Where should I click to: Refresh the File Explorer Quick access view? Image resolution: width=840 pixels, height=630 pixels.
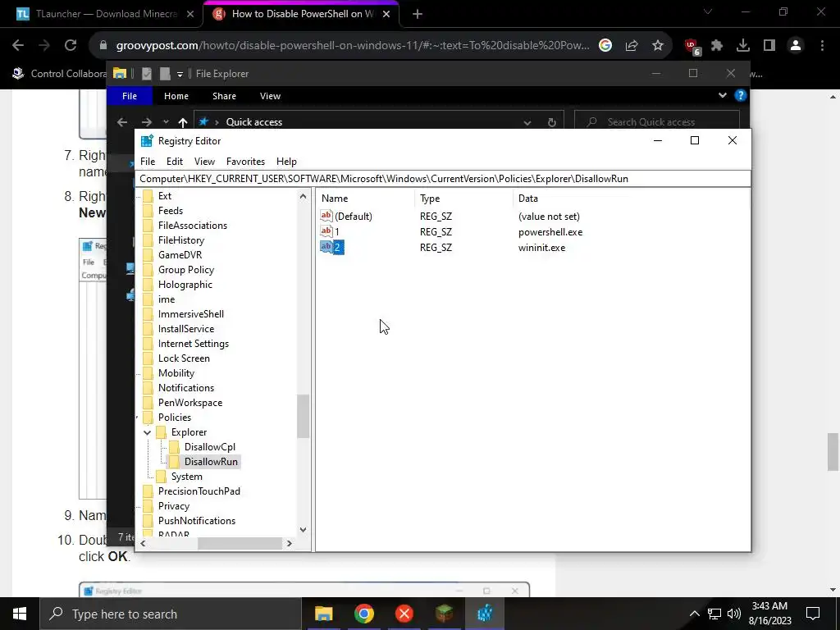click(552, 122)
